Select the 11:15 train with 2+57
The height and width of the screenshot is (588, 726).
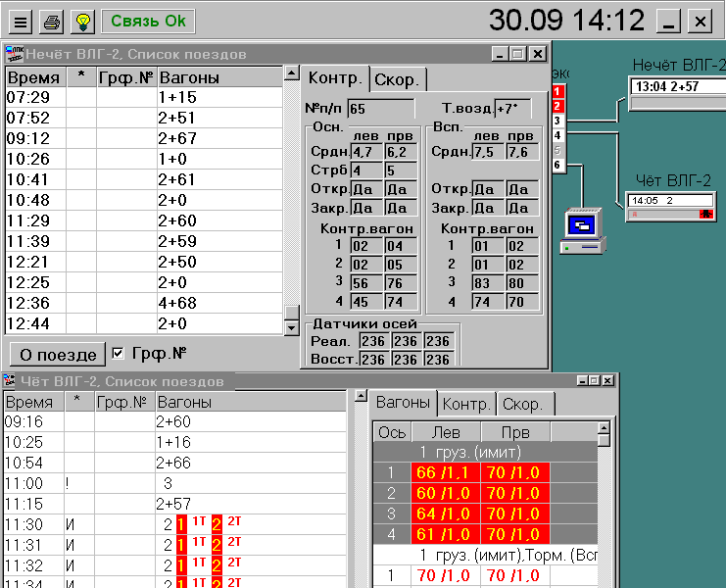175,504
